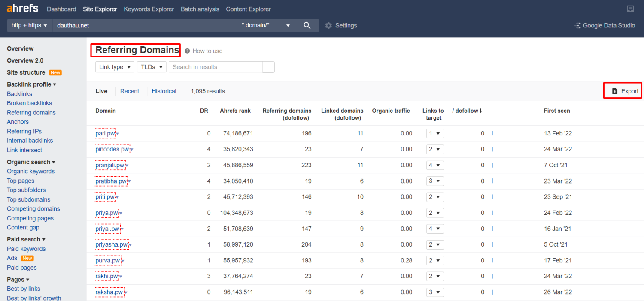Open the pari.pw domain link
The height and width of the screenshot is (301, 644).
click(105, 133)
